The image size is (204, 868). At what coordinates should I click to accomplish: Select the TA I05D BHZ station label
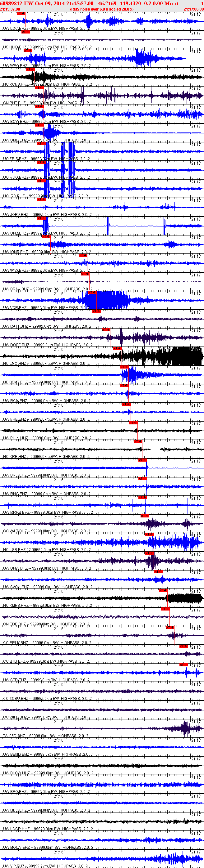point(46,736)
